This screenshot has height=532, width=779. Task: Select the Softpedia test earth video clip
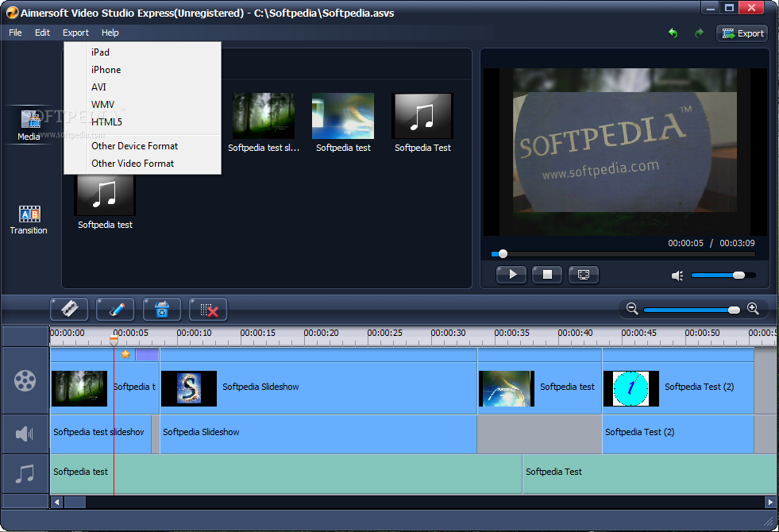coord(539,381)
